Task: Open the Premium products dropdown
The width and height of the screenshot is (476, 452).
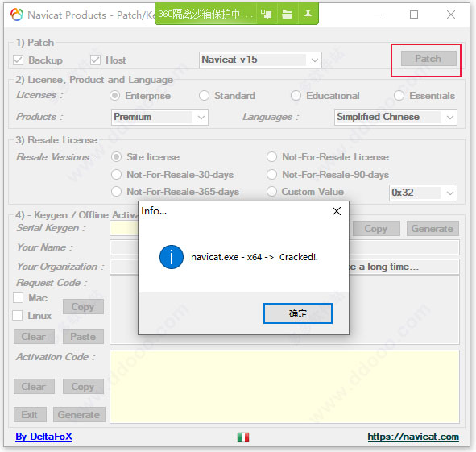Action: (159, 118)
